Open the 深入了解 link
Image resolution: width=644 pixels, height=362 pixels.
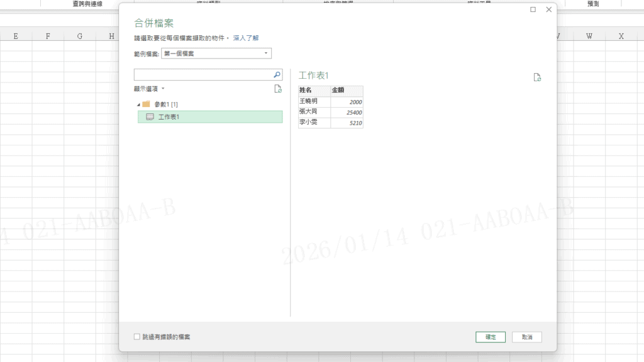[246, 38]
